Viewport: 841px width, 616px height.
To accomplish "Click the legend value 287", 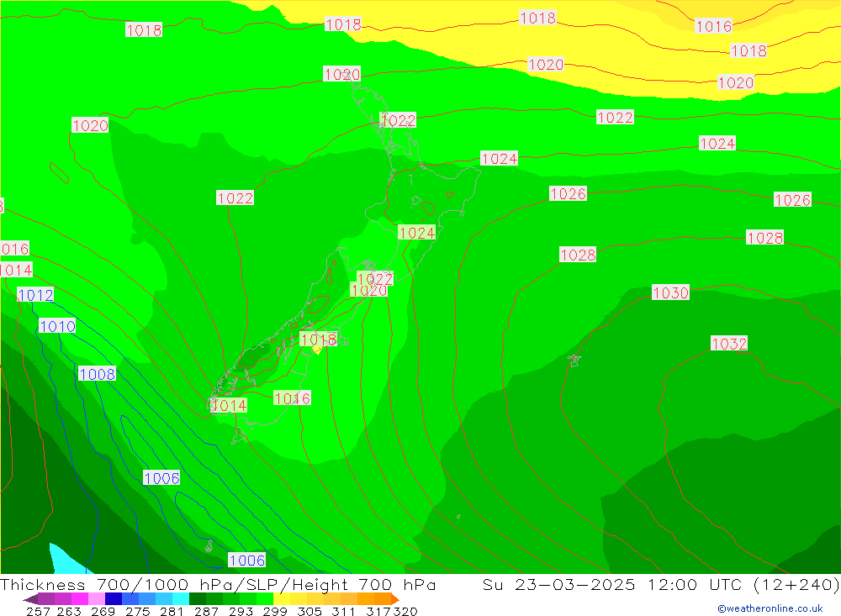I will click(206, 611).
